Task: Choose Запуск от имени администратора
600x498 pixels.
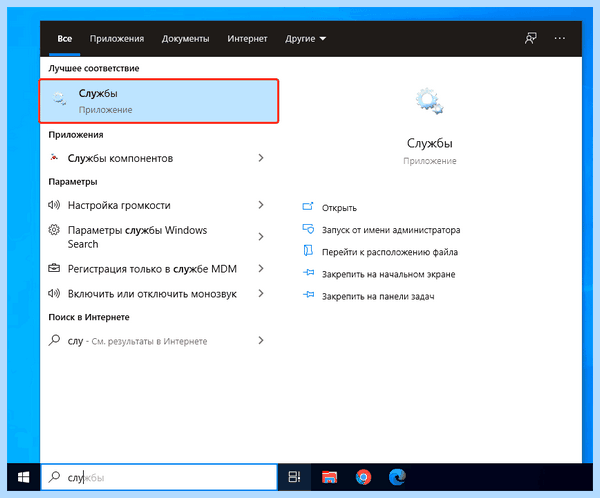Action: (391, 230)
